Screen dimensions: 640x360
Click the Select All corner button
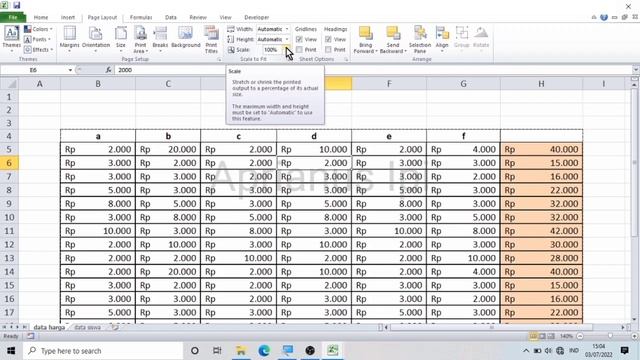pyautogui.click(x=10, y=84)
